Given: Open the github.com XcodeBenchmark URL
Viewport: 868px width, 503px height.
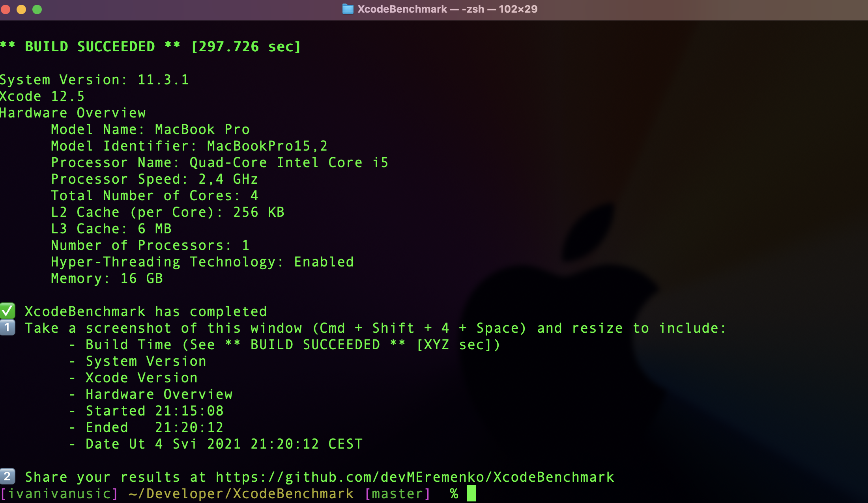Looking at the screenshot, I should coord(415,477).
